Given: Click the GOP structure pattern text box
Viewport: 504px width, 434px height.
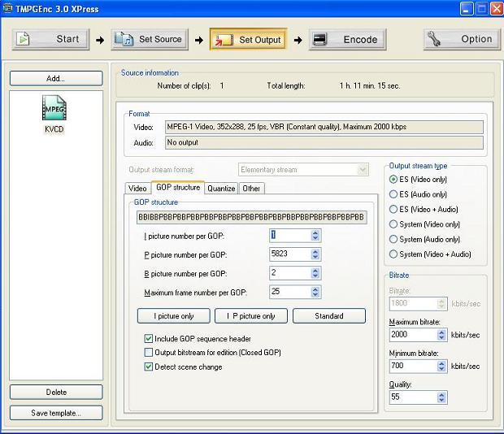Looking at the screenshot, I should [252, 218].
